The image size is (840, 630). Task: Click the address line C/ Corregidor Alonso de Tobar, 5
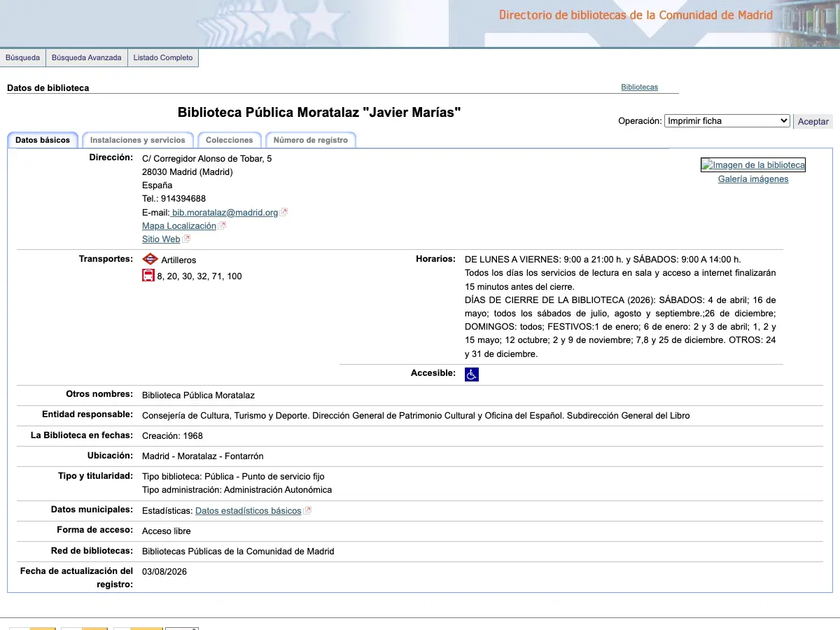pos(207,159)
